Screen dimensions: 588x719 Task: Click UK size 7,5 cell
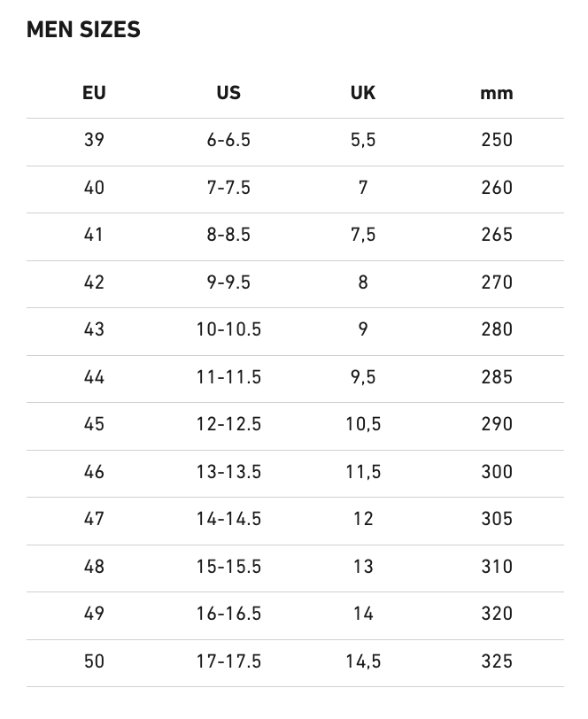[363, 235]
